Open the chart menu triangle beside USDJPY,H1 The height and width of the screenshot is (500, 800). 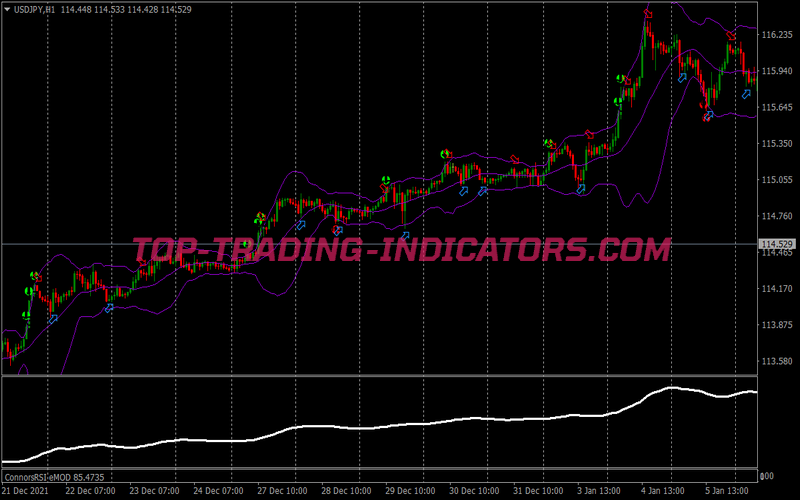pyautogui.click(x=7, y=9)
